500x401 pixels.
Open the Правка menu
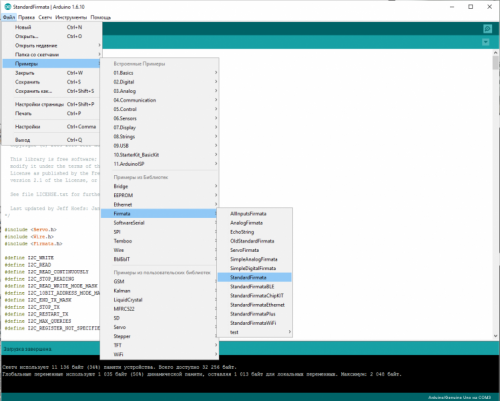(26, 17)
